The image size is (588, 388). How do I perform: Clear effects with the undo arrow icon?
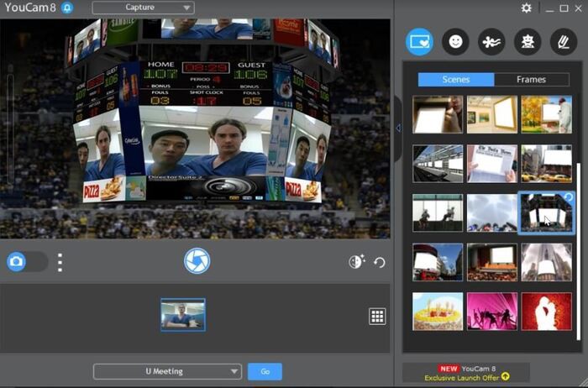(x=380, y=262)
